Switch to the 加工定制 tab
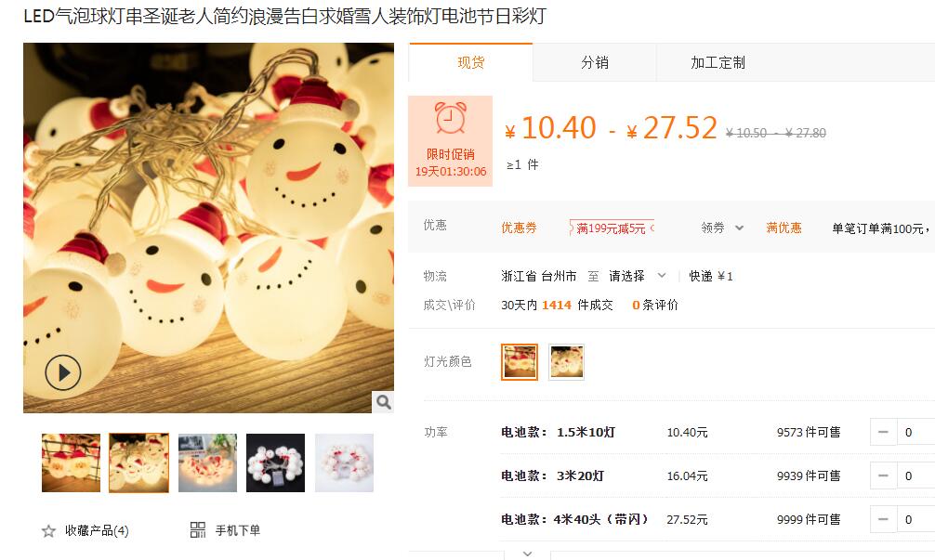The image size is (935, 560). click(x=718, y=62)
